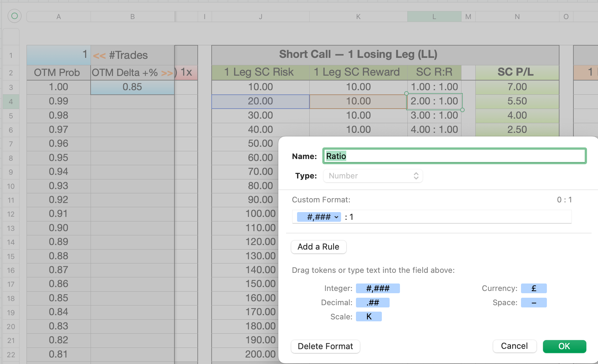Select row 22 header

(11, 355)
